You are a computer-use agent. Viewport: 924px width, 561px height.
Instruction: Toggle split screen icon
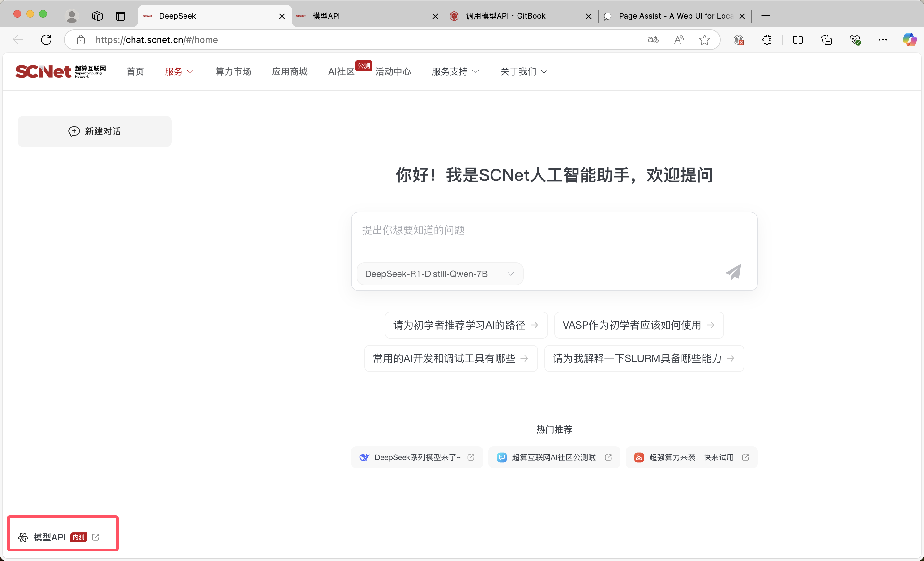pos(798,40)
